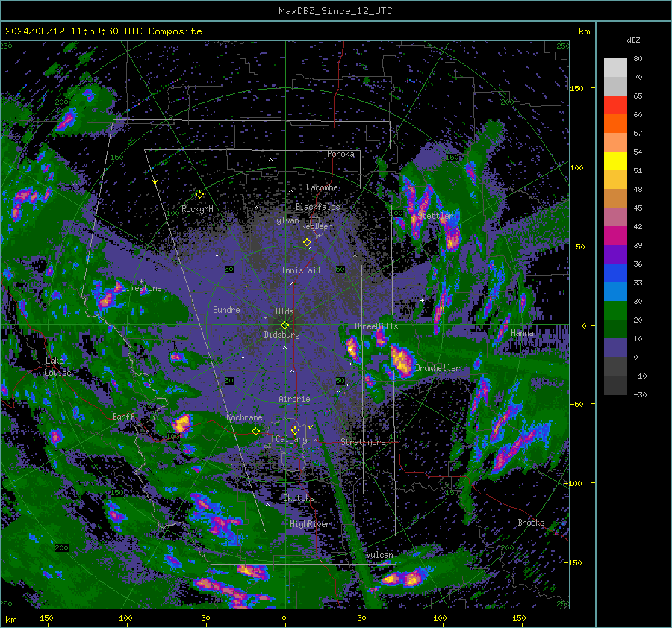Pick the light blue 30-33 dBZ swatch
The image size is (672, 628).
[615, 291]
